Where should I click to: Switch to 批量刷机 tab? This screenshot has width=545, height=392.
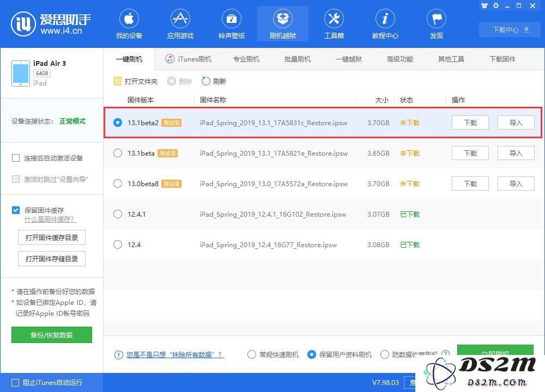297,59
